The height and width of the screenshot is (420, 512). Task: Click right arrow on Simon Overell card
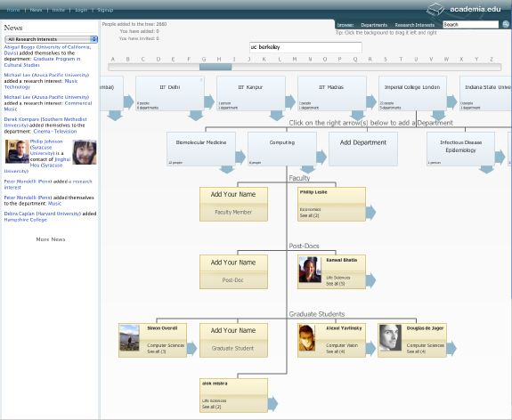coord(191,348)
